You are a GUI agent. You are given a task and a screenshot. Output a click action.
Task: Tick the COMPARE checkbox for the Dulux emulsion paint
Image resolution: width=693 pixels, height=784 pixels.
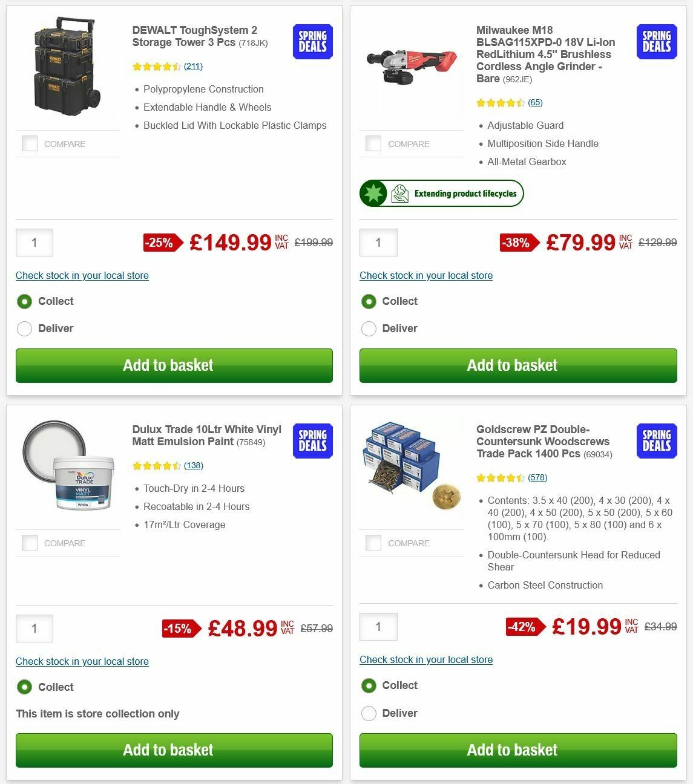(30, 543)
